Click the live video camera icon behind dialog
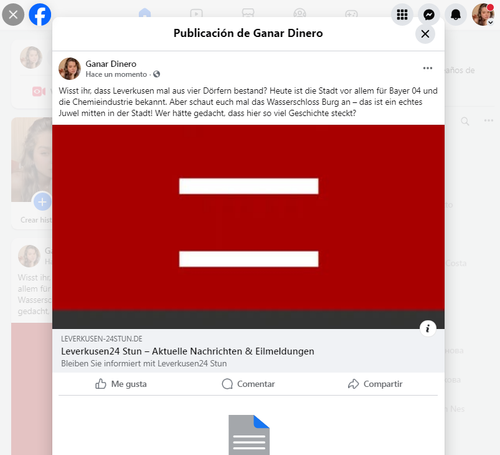Image resolution: width=500 pixels, height=455 pixels. point(39,91)
